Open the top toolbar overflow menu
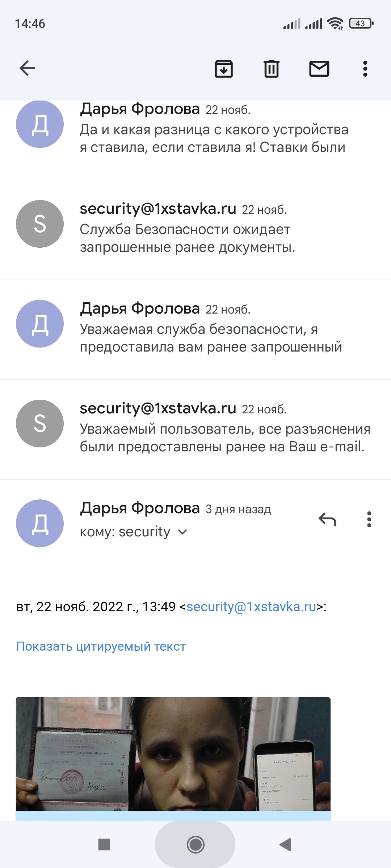Viewport: 391px width, 868px height. (365, 68)
